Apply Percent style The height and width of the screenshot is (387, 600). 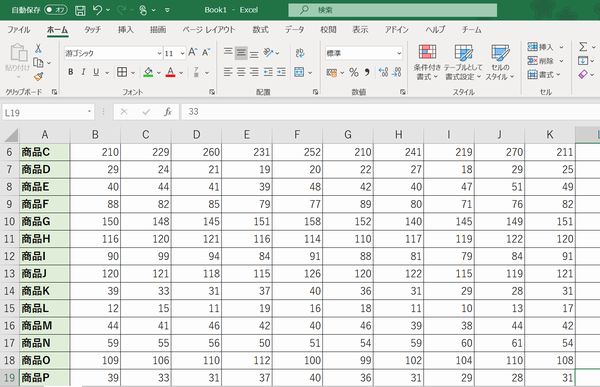[x=354, y=72]
